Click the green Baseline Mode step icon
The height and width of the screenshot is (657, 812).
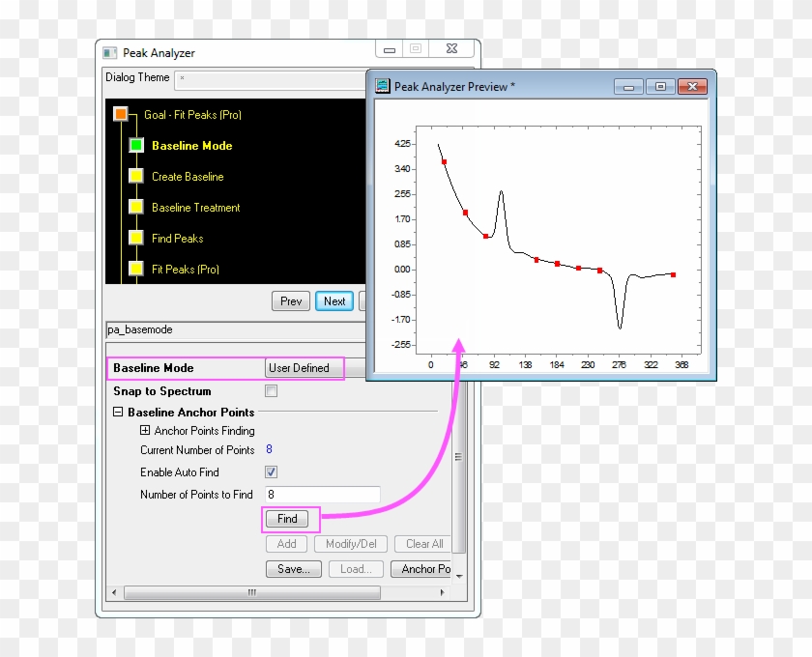[x=136, y=145]
